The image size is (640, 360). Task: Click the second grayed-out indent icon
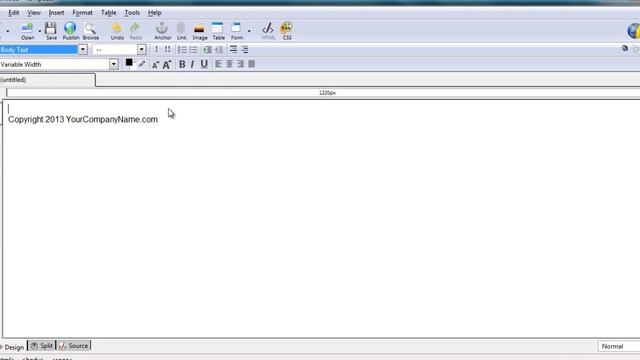pos(219,50)
